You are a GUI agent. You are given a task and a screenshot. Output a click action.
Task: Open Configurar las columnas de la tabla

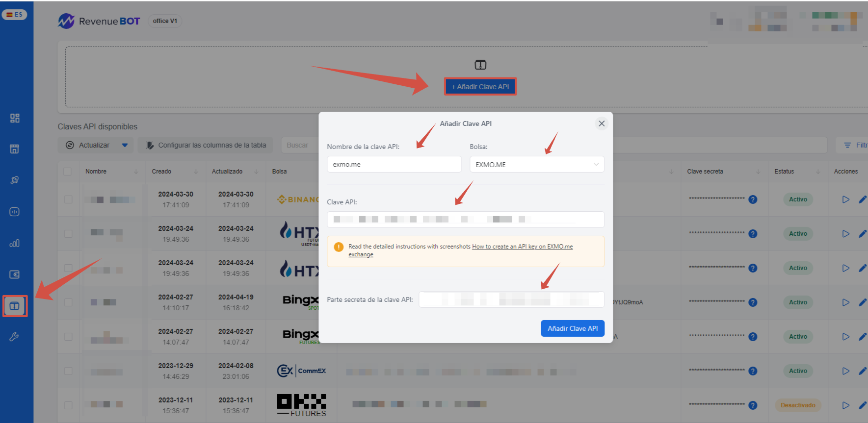[206, 145]
